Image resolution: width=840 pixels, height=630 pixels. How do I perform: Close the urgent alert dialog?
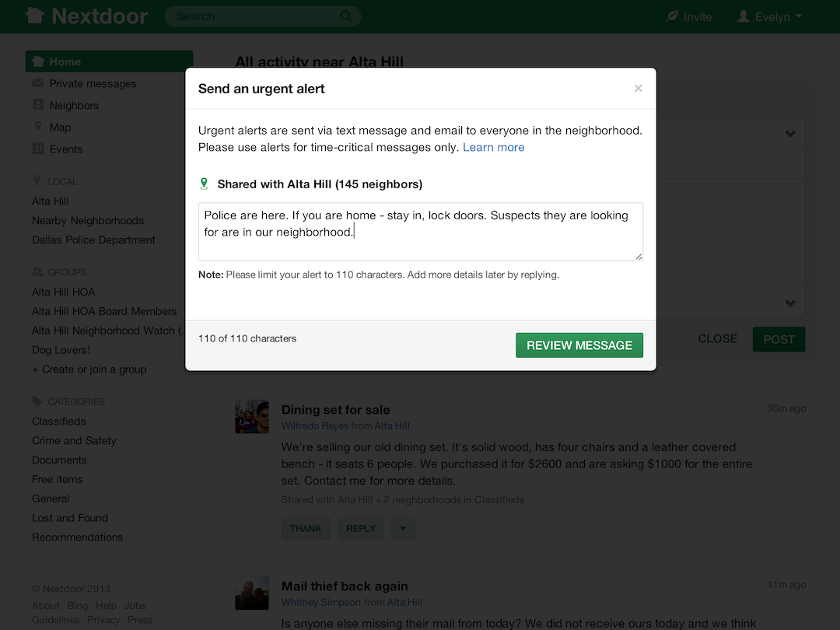click(x=639, y=89)
